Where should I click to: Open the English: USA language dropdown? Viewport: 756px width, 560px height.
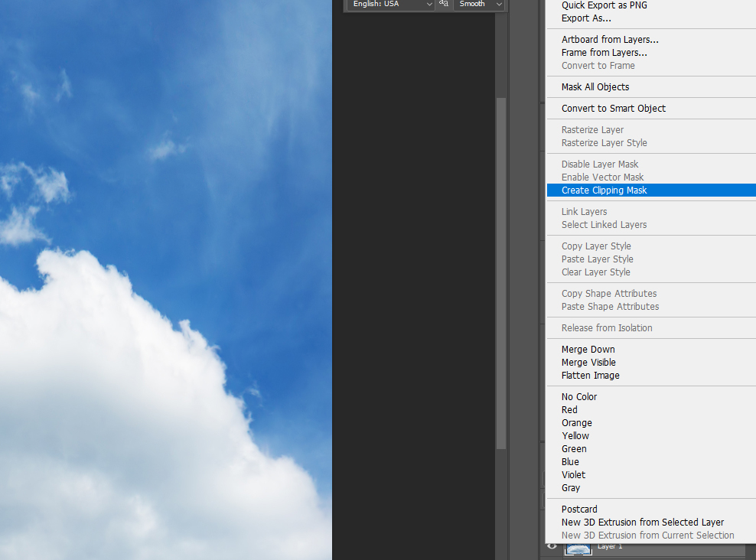(391, 5)
